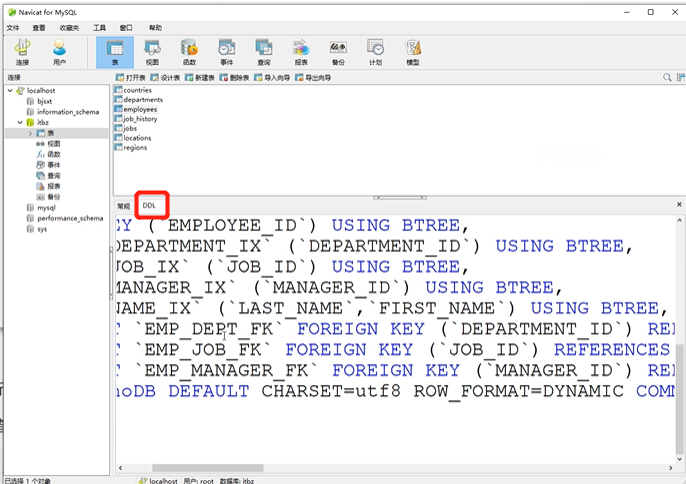This screenshot has width=686, height=484.
Task: Select the mysql database
Action: 46,208
